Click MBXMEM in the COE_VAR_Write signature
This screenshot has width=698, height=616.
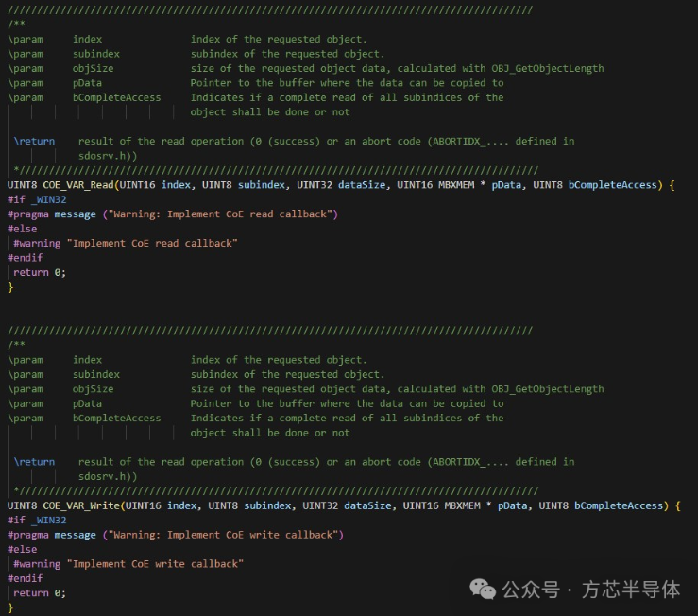pyautogui.click(x=463, y=505)
